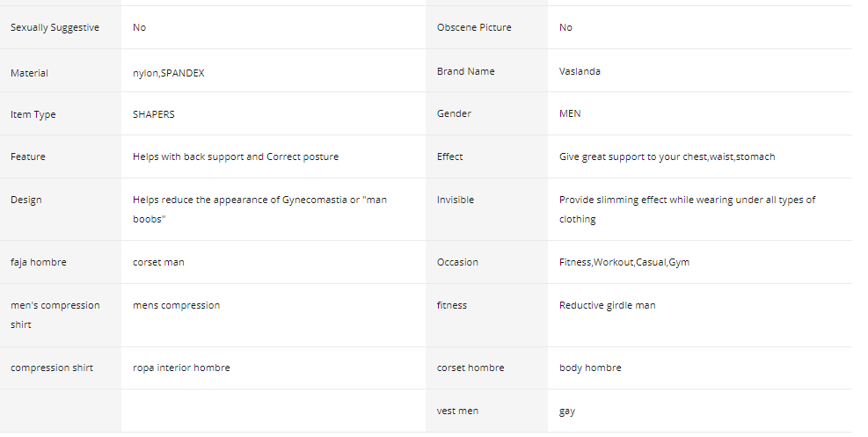This screenshot has height=437, width=868.
Task: Select the back support Feature text
Action: click(236, 157)
